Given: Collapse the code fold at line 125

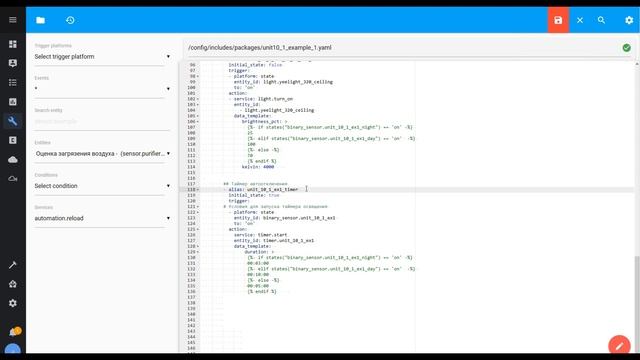Looking at the screenshot, I should (198, 229).
